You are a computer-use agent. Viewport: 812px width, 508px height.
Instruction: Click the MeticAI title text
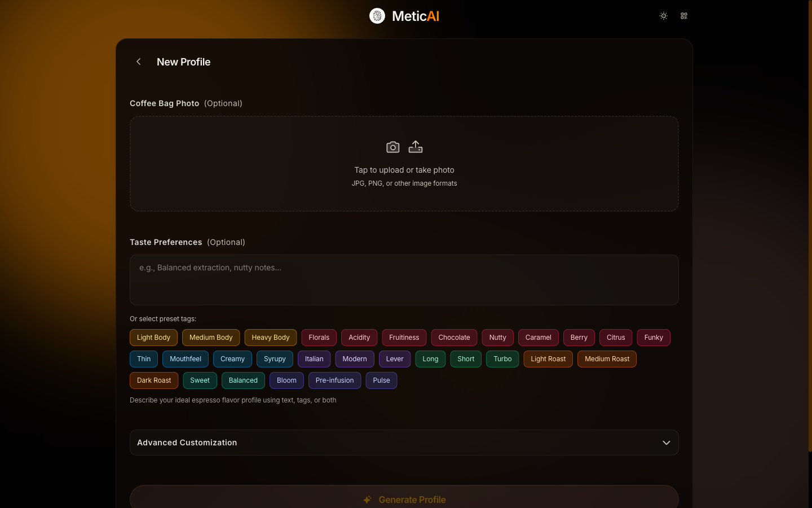(x=416, y=16)
